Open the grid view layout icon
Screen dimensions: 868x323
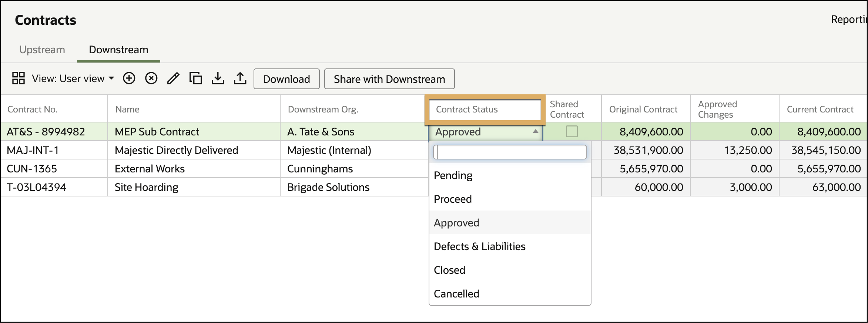18,78
